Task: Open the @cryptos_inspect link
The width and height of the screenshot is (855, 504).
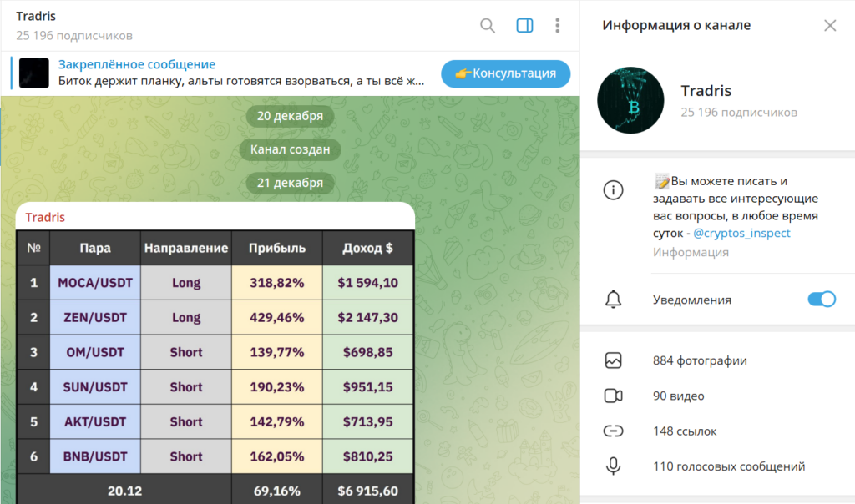Action: click(741, 233)
